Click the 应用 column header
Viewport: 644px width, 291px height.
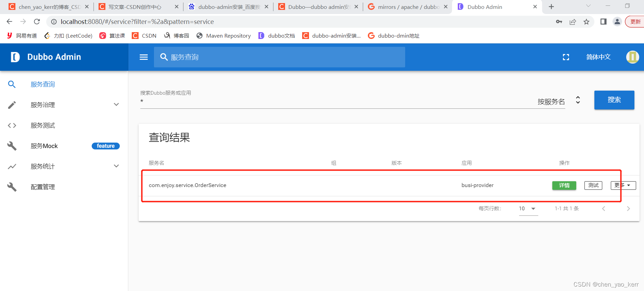click(466, 163)
